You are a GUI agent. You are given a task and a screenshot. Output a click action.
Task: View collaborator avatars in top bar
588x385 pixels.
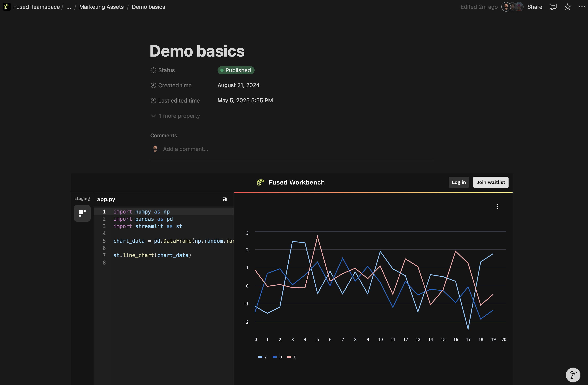512,7
